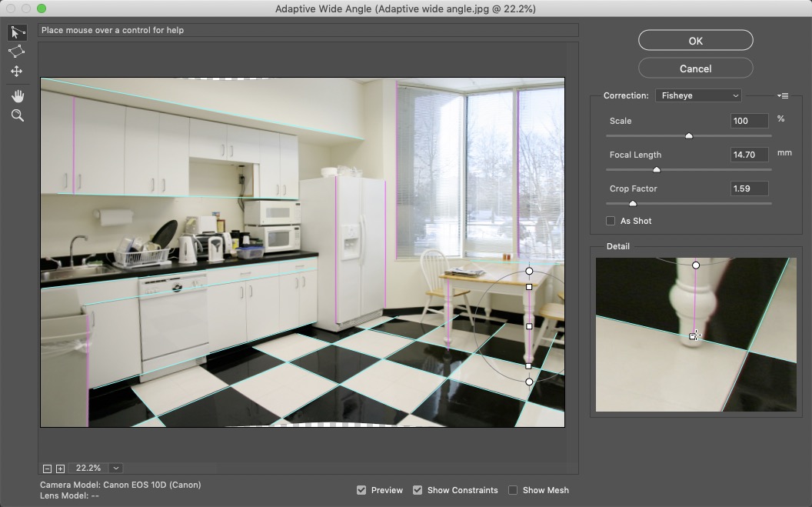Click the Crop Factor value field
The image size is (812, 507).
pyautogui.click(x=749, y=188)
